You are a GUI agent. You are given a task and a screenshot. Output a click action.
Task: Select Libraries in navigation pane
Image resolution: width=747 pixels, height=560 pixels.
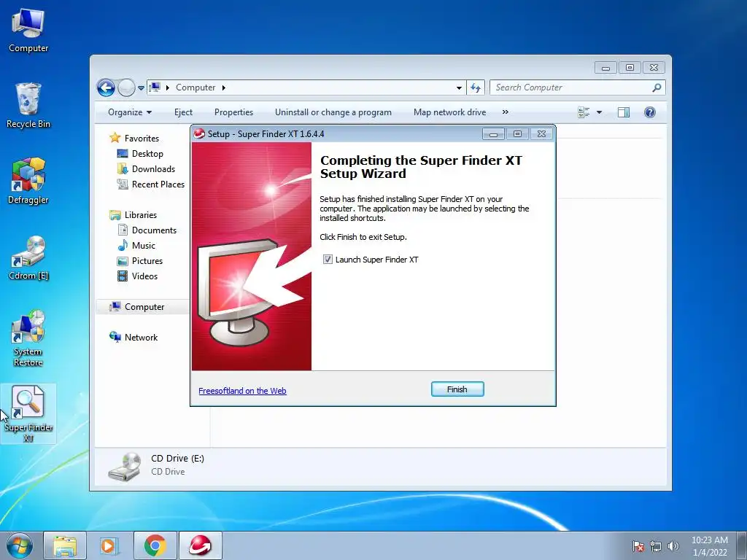[133, 215]
